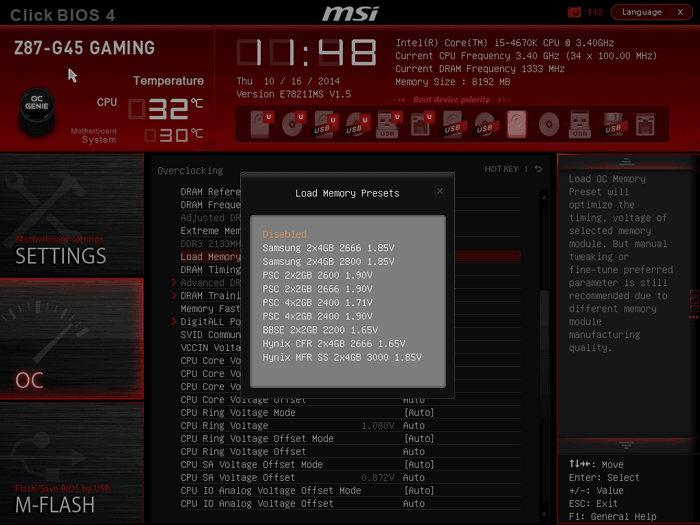Click the F12 screenshot camera icon
Screen dimensions: 700x525
pos(574,12)
